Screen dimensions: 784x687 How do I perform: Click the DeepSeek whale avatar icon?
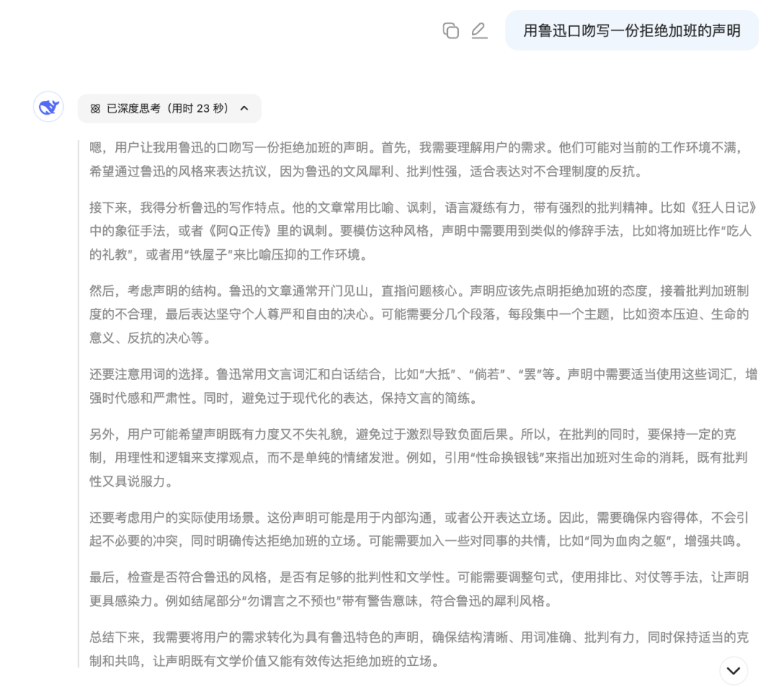pos(49,107)
